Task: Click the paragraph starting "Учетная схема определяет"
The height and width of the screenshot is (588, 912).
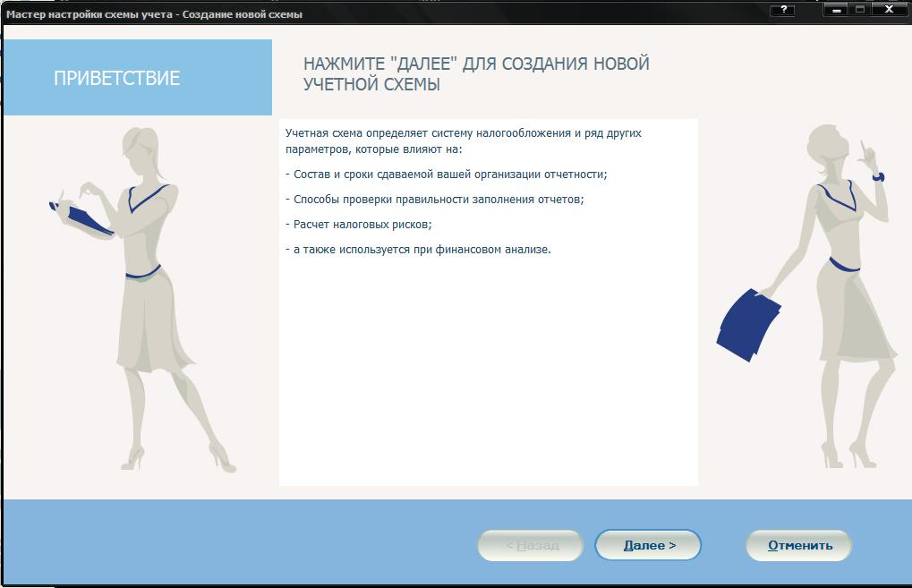Action: 463,141
